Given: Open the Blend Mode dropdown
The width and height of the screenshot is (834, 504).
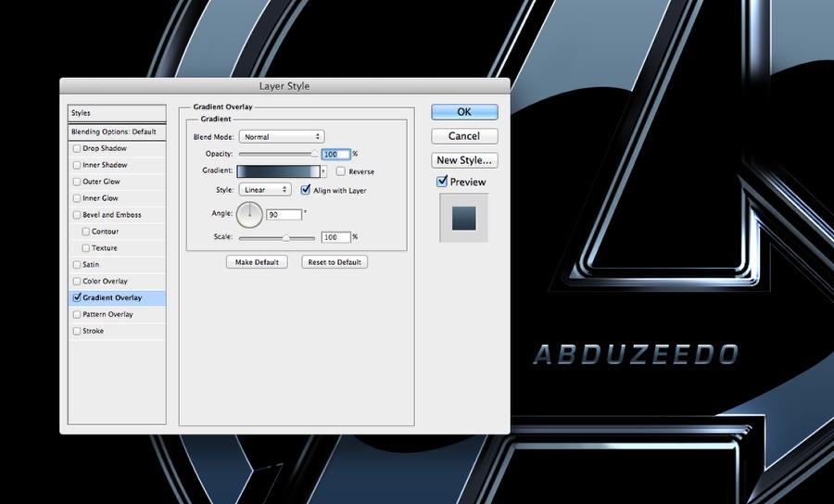Looking at the screenshot, I should coord(281,137).
